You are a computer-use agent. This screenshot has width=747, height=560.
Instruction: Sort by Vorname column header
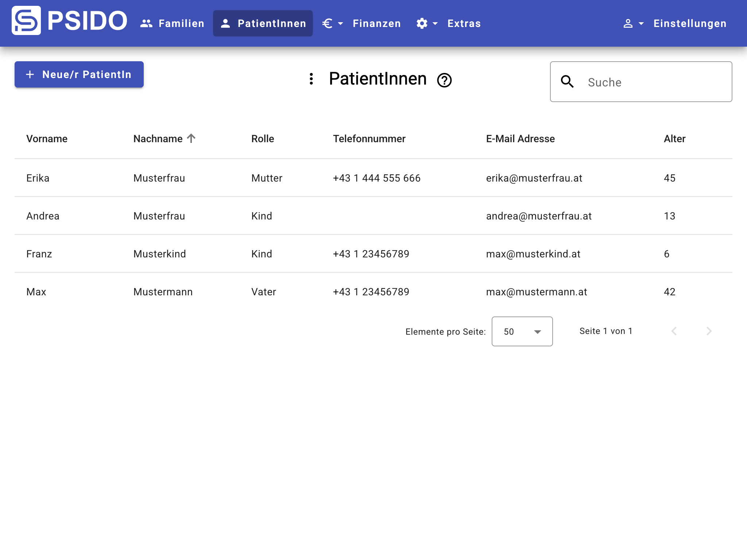click(x=47, y=139)
